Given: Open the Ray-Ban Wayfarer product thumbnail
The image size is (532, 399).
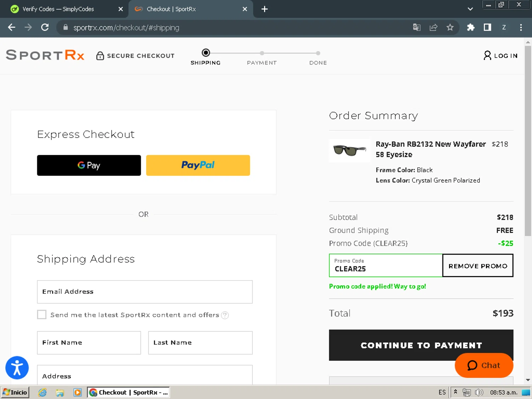Looking at the screenshot, I should tap(350, 151).
